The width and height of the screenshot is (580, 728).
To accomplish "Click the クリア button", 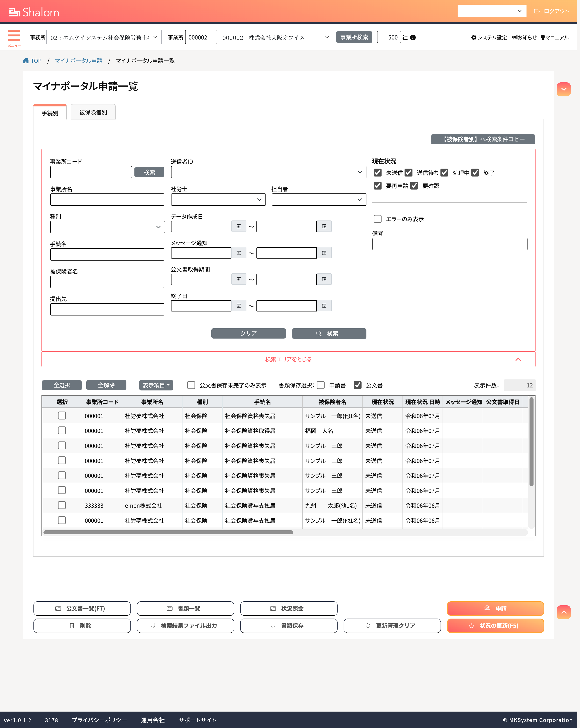I will (x=248, y=333).
